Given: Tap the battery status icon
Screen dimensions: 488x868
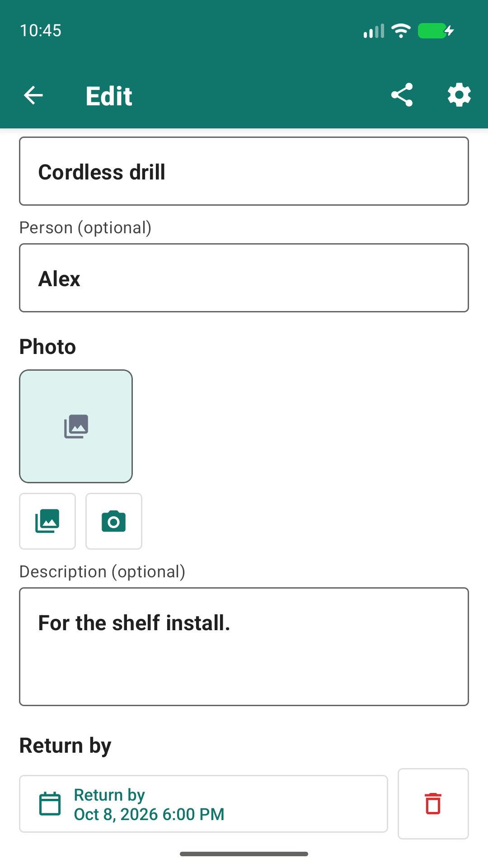Looking at the screenshot, I should (436, 31).
